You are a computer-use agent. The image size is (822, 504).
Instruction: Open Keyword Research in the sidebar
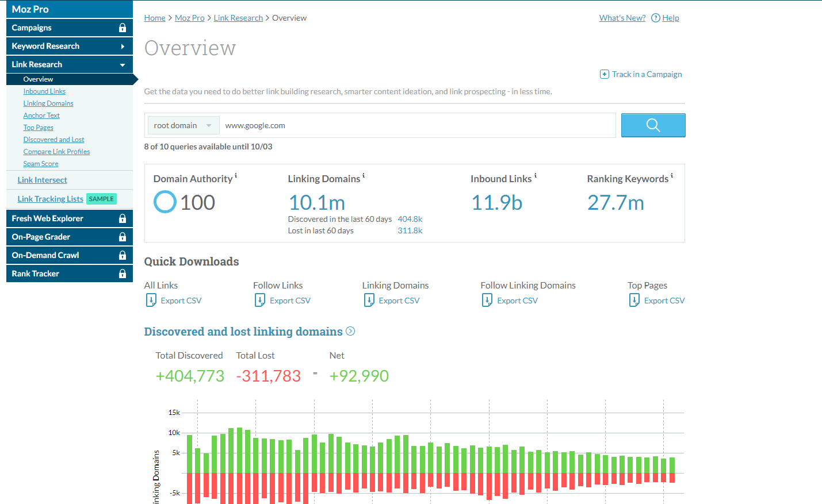(x=70, y=46)
